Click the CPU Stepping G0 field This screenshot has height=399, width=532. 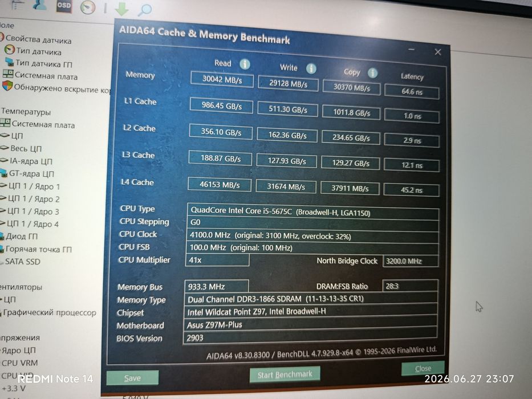tap(312, 223)
